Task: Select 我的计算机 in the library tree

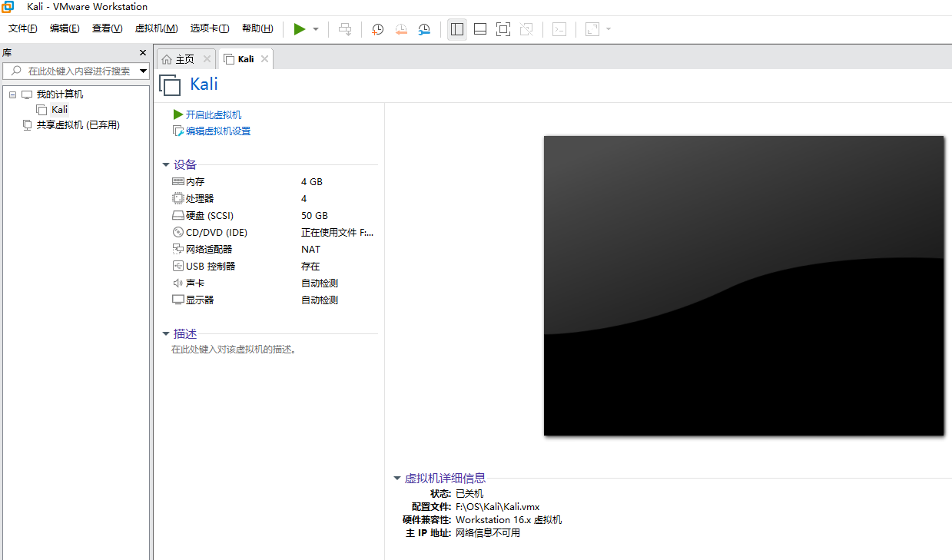Action: click(x=60, y=94)
